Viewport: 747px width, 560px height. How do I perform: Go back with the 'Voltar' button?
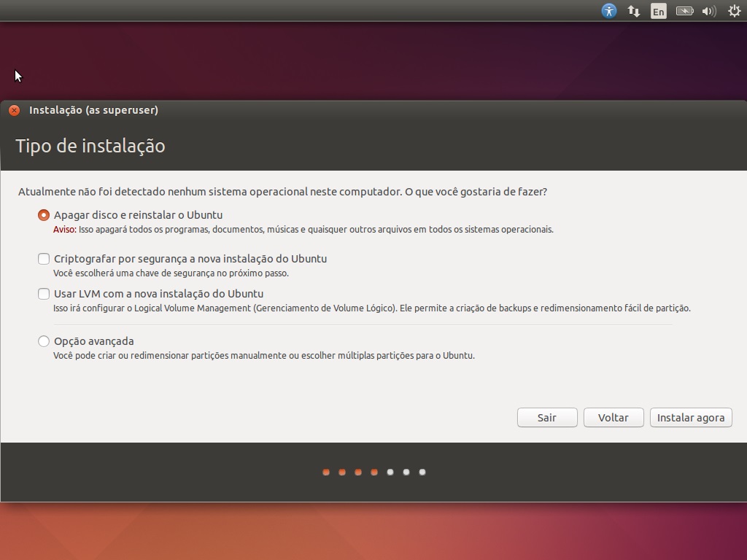(x=614, y=418)
